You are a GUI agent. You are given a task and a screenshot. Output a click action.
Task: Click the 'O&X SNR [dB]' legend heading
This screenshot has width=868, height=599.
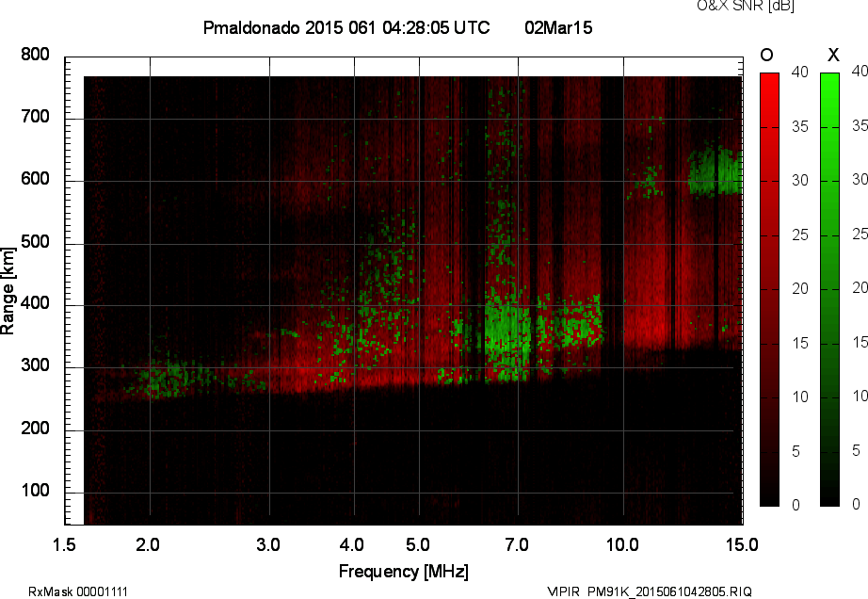point(745,6)
